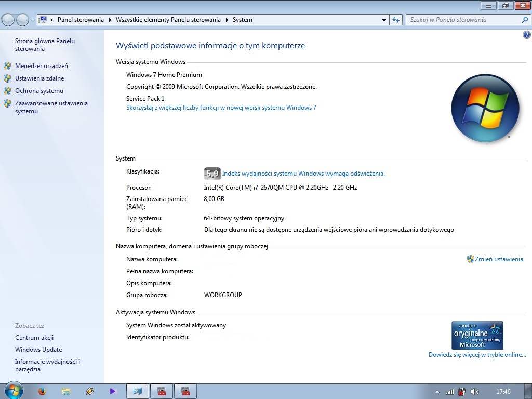Image resolution: width=532 pixels, height=399 pixels.
Task: Click the Back navigation arrow
Action: [8, 20]
